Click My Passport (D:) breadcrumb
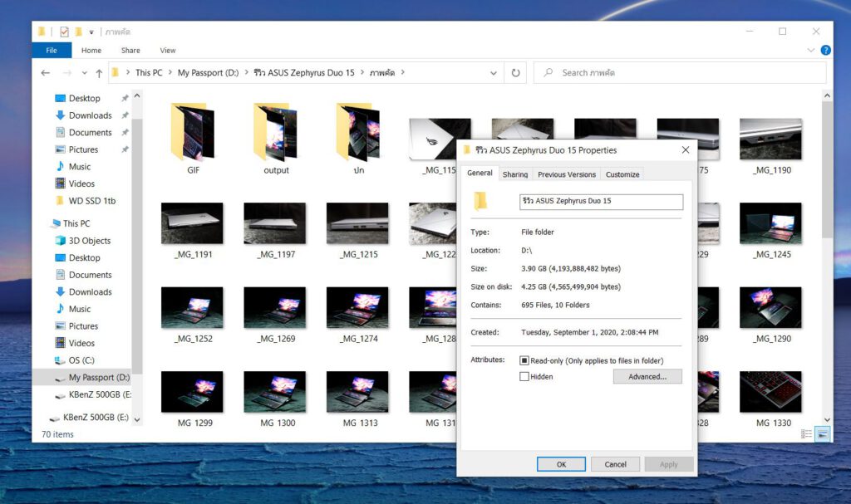851x504 pixels. (x=208, y=73)
